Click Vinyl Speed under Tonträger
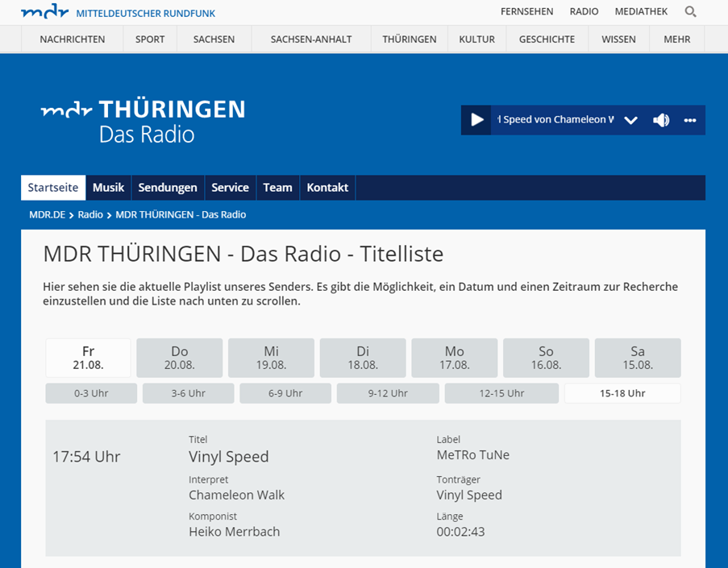This screenshot has height=568, width=728. [x=469, y=495]
